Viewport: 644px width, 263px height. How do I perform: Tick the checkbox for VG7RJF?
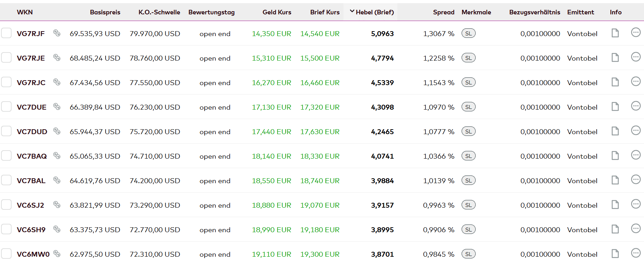click(x=6, y=33)
